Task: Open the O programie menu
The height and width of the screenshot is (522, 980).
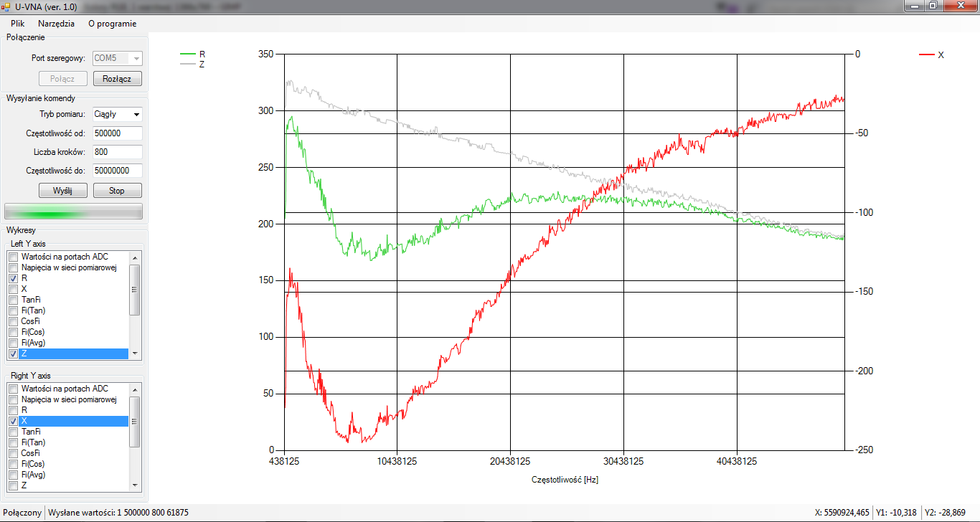Action: [112, 23]
